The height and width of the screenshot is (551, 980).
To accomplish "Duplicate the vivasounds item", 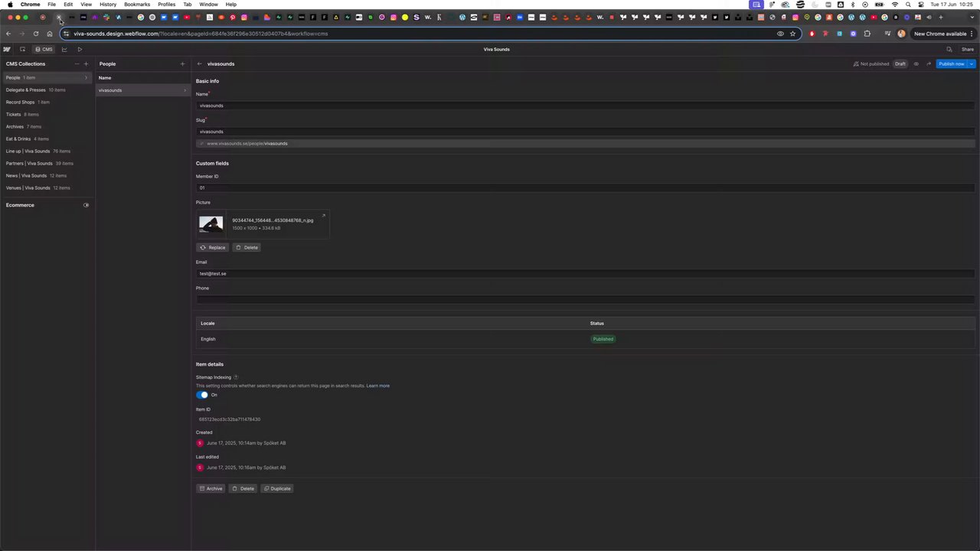I will click(x=277, y=488).
